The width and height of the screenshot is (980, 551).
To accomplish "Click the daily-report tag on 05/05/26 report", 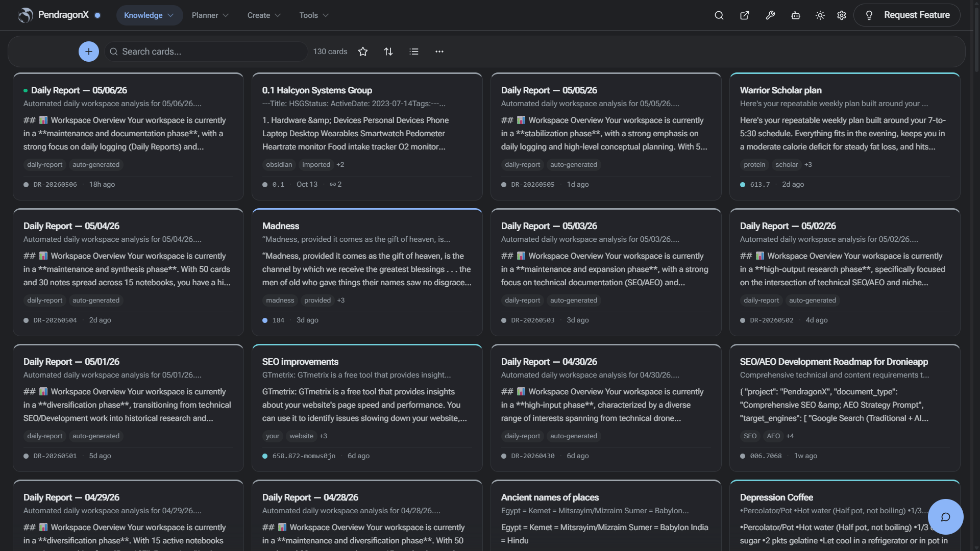I will [x=522, y=165].
